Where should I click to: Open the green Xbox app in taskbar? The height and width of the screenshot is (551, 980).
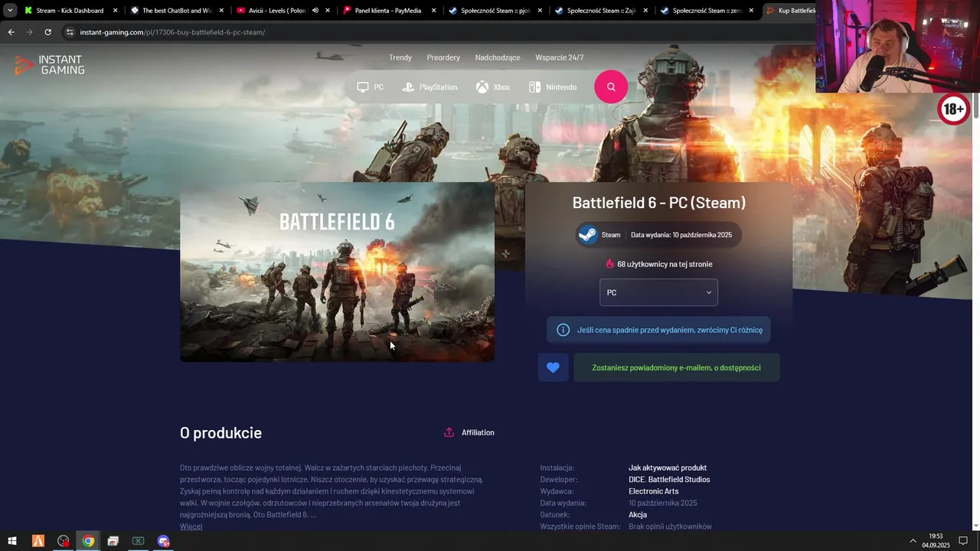138,541
